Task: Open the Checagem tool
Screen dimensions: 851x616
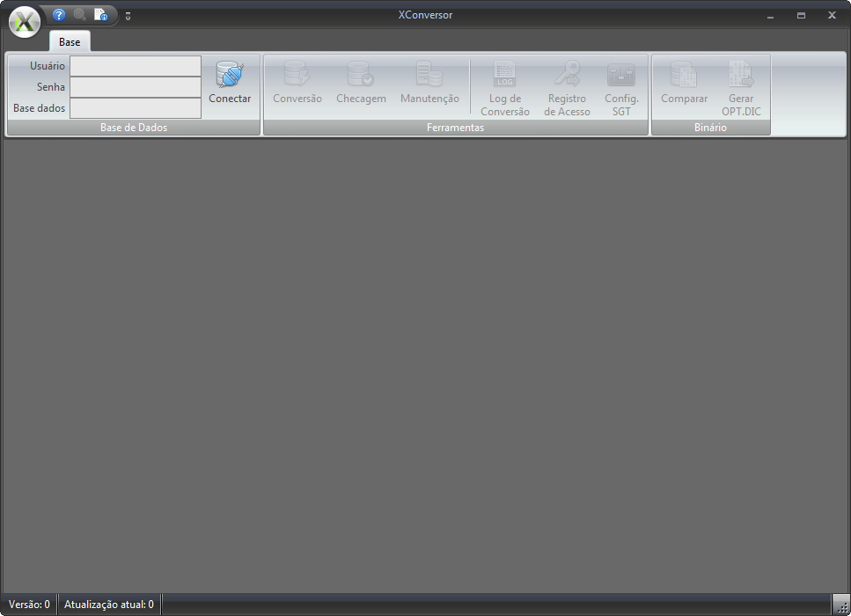Action: 361,84
